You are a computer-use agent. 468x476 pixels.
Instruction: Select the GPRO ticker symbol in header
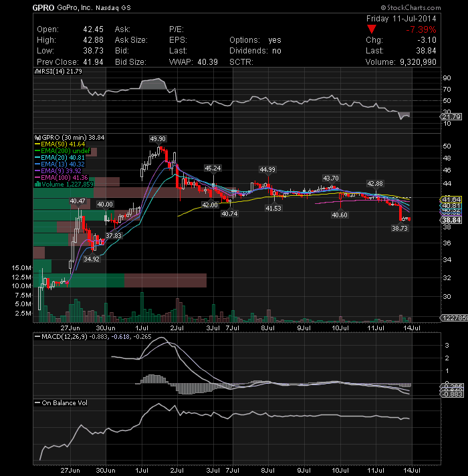43,8
